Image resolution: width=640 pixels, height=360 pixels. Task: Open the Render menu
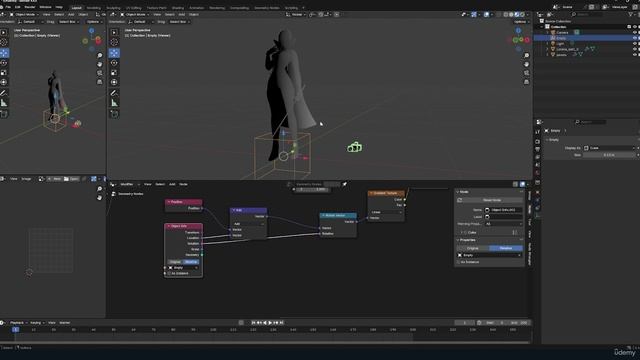tap(30, 7)
